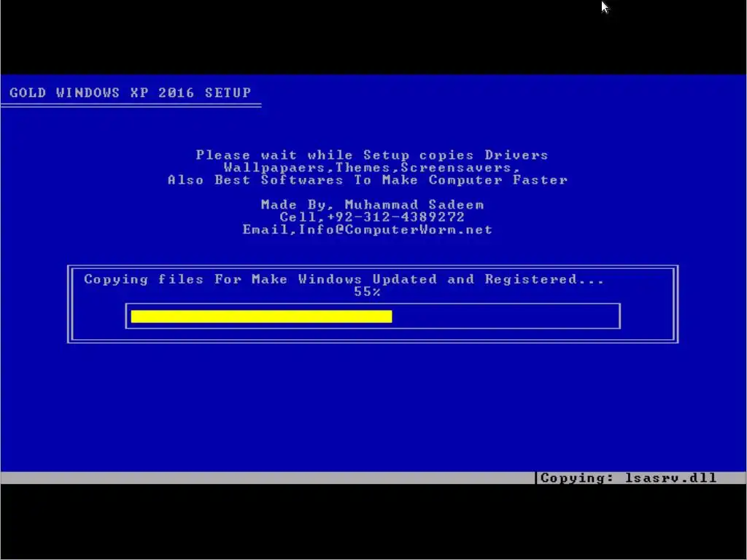
Task: Click the 'Wallpapaers,Themes,Screensavers,' line
Action: click(371, 168)
